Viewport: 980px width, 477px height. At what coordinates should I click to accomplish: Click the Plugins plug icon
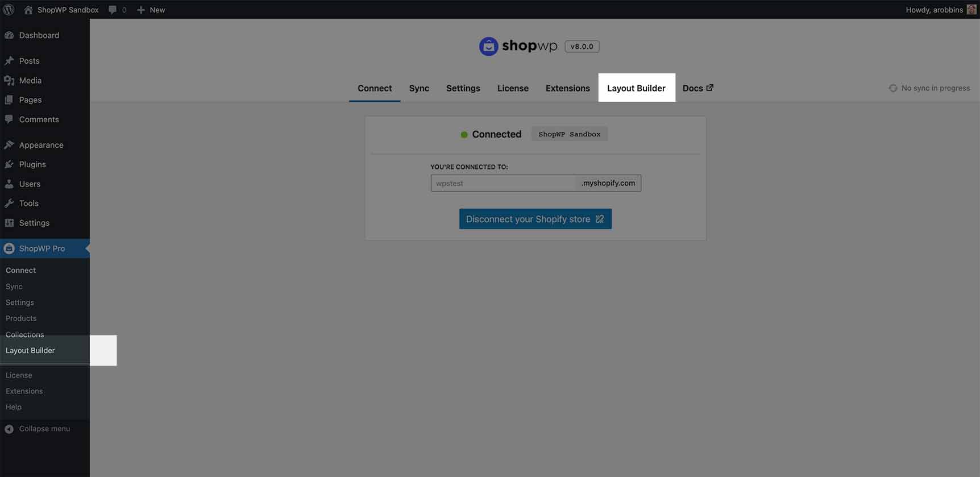pos(9,164)
